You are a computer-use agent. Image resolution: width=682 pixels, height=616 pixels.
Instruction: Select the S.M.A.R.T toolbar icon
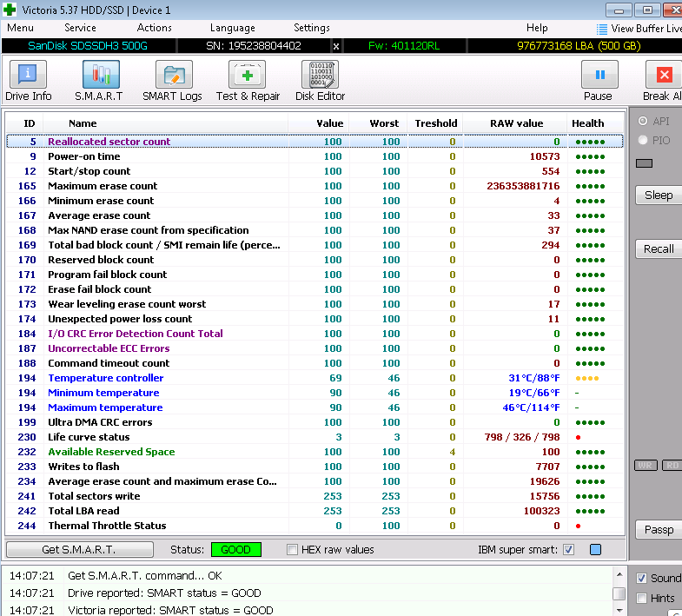pyautogui.click(x=101, y=74)
